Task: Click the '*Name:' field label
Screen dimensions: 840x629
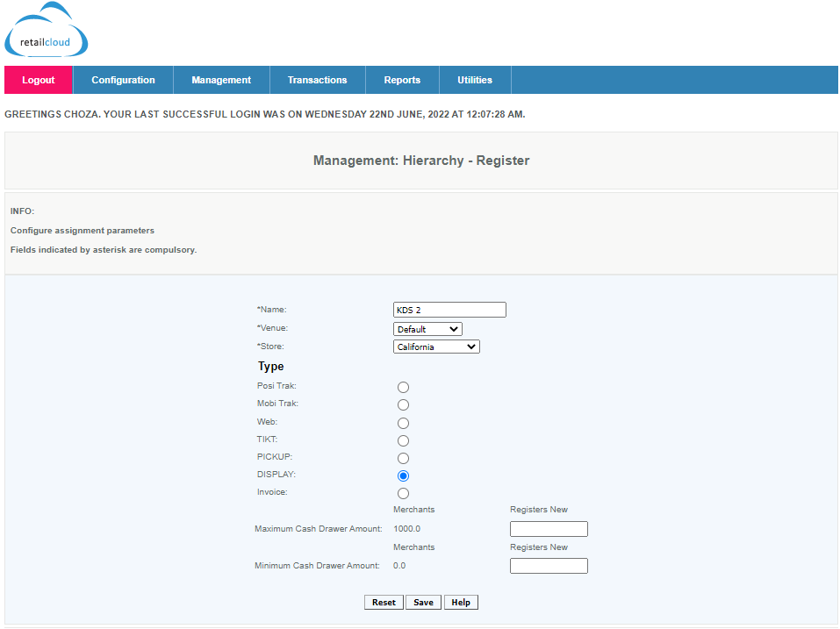Action: click(x=271, y=310)
